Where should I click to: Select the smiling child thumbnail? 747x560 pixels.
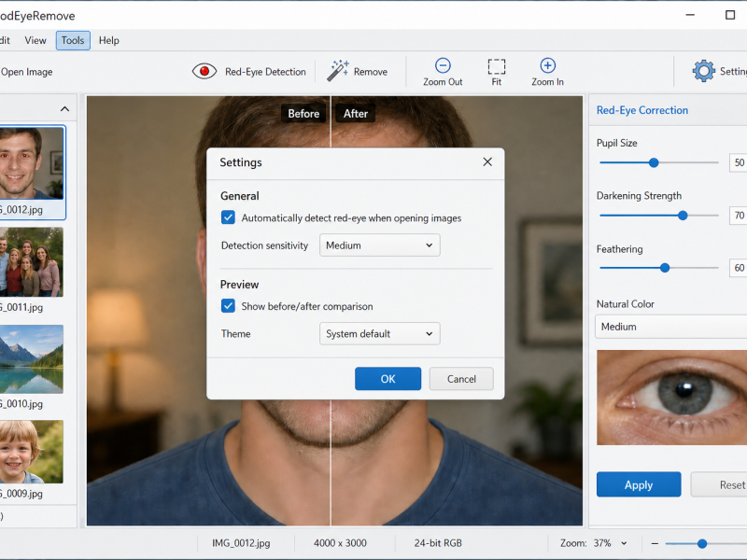click(31, 452)
